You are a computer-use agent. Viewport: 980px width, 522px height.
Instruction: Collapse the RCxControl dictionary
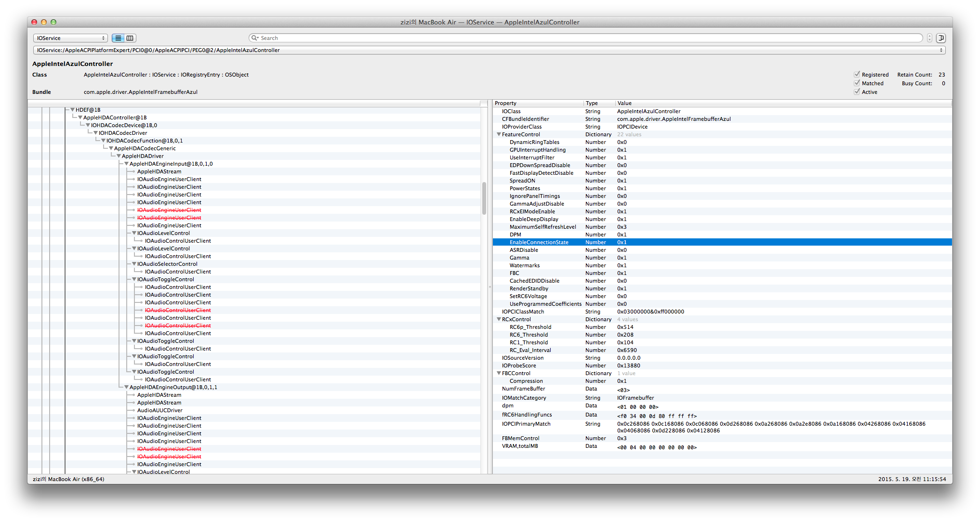[499, 319]
